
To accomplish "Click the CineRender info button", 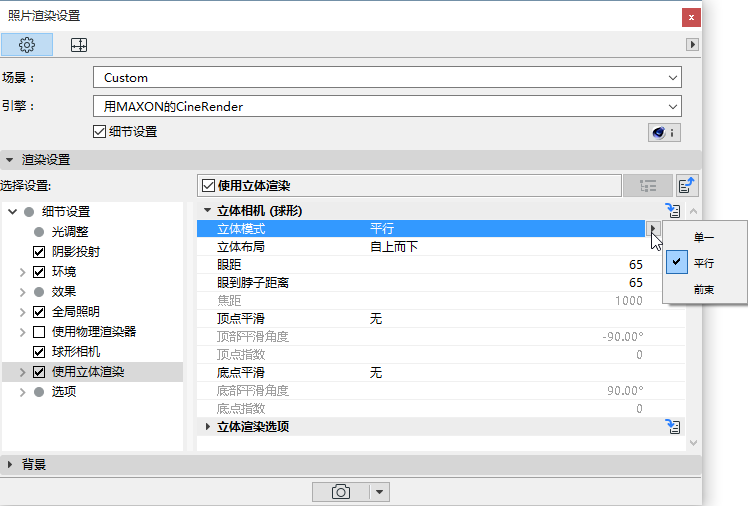I will click(664, 133).
